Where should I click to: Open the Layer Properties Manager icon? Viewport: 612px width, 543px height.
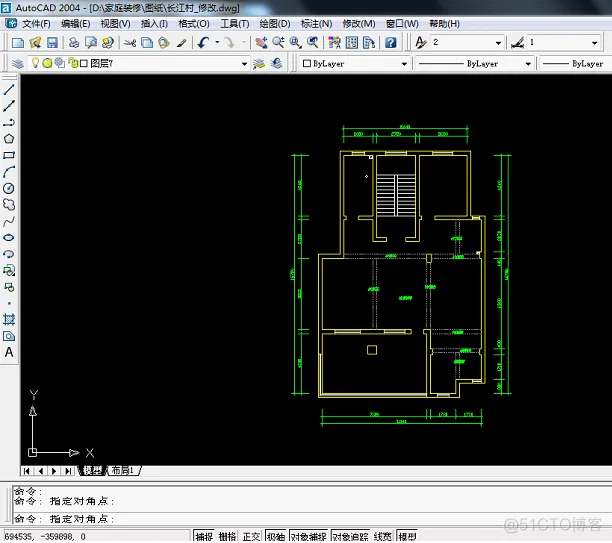point(18,63)
